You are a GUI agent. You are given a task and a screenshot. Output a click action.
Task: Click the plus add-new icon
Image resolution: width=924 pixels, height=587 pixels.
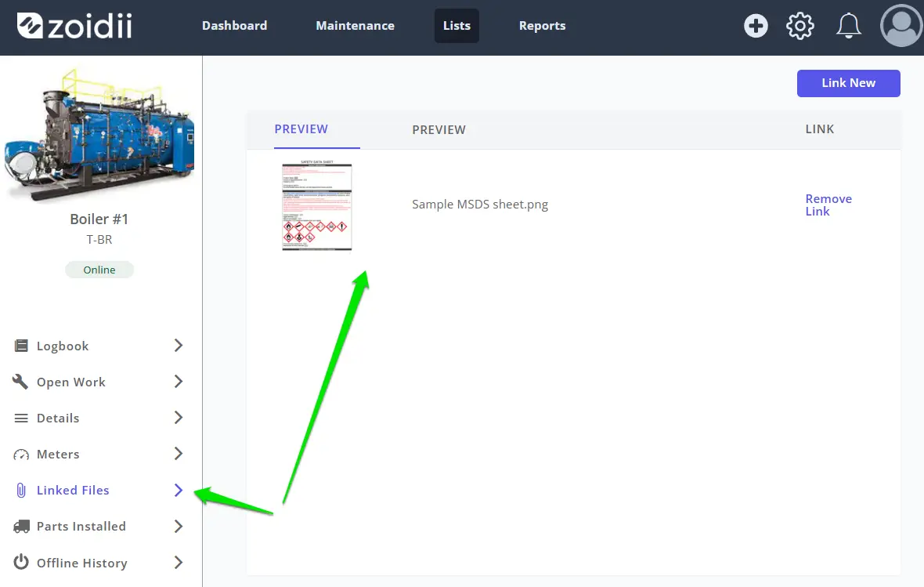pyautogui.click(x=756, y=26)
